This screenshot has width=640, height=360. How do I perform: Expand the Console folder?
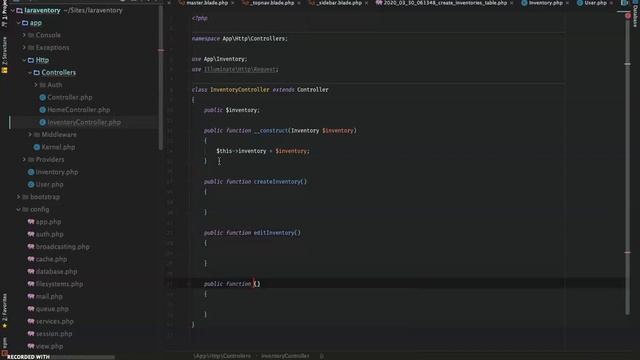(x=24, y=36)
